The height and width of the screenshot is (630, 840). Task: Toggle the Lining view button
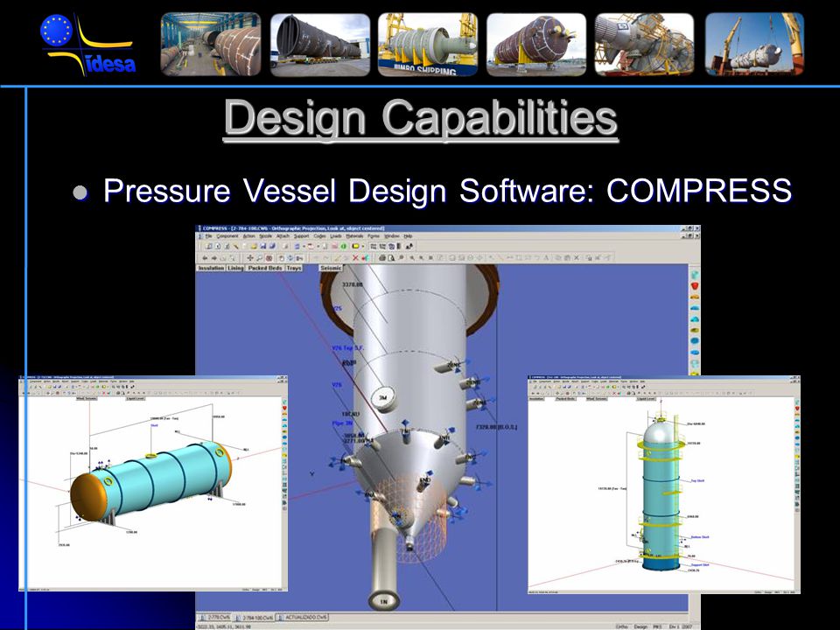(235, 268)
